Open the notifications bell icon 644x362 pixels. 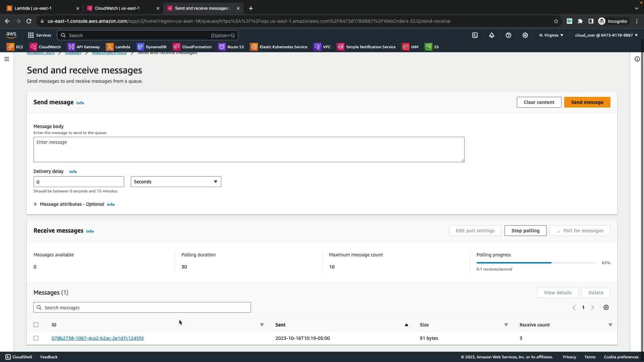(x=492, y=35)
